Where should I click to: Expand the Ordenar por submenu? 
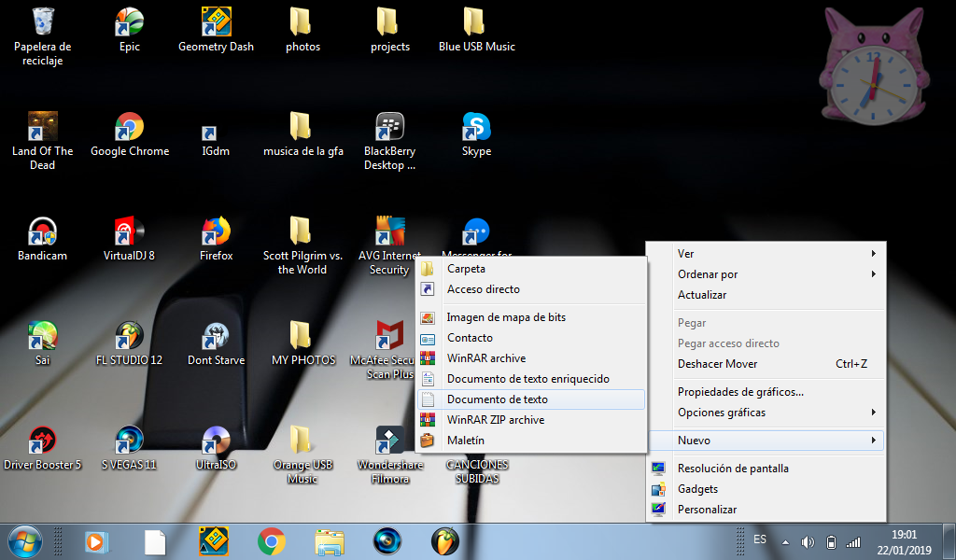[x=766, y=274]
